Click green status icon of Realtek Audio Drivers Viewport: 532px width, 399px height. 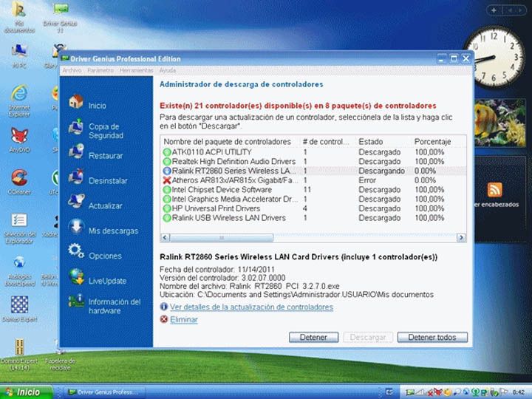click(167, 162)
